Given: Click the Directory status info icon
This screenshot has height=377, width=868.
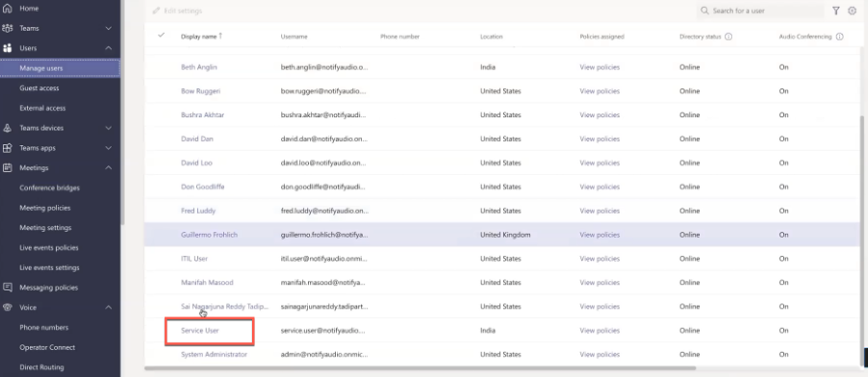Looking at the screenshot, I should click(728, 37).
